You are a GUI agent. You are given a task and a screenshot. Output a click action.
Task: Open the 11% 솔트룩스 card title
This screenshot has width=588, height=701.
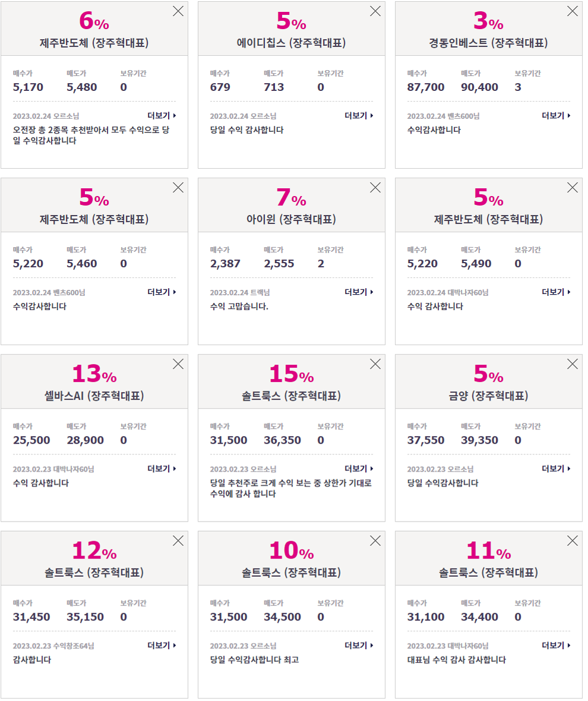pyautogui.click(x=488, y=573)
